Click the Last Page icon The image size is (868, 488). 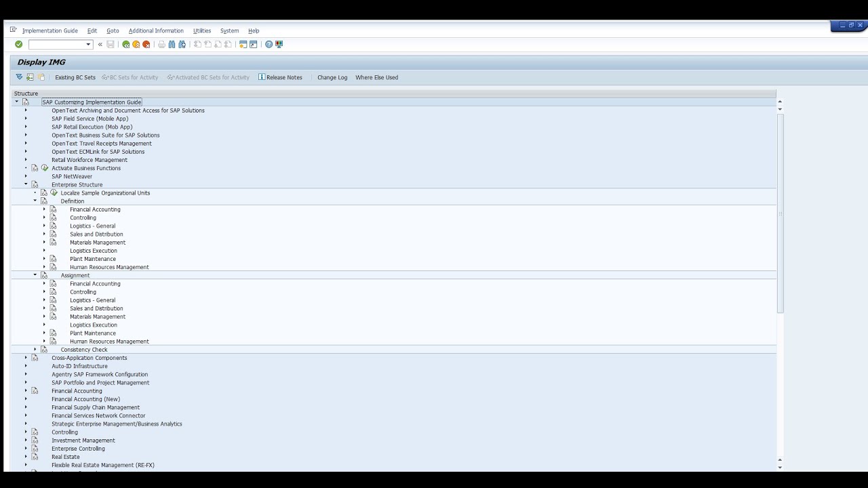pos(228,45)
